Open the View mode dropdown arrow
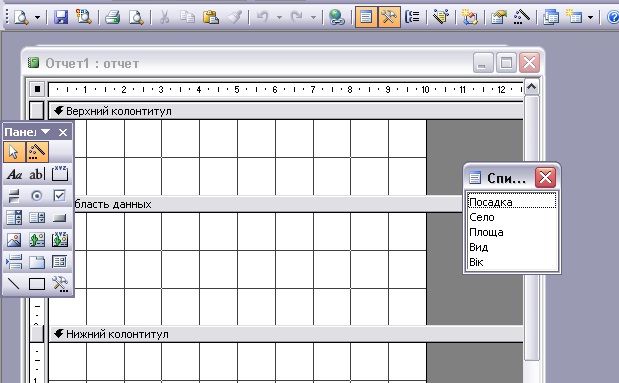Screen dimensions: 619x383 click(x=38, y=17)
